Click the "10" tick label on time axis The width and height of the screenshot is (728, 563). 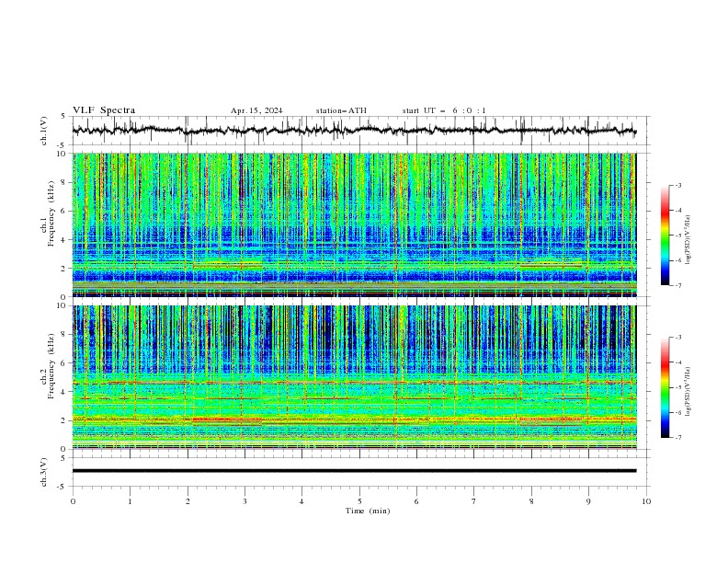click(x=646, y=501)
